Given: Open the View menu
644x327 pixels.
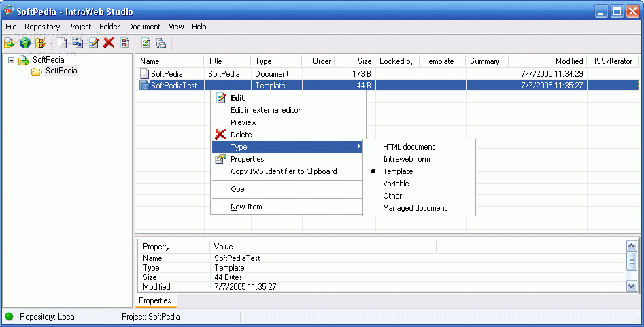Looking at the screenshot, I should pyautogui.click(x=176, y=27).
